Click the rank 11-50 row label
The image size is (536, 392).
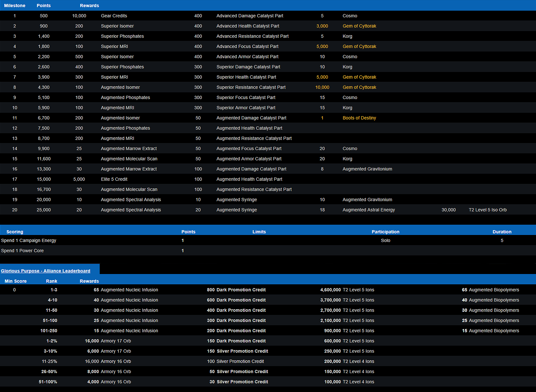click(51, 310)
